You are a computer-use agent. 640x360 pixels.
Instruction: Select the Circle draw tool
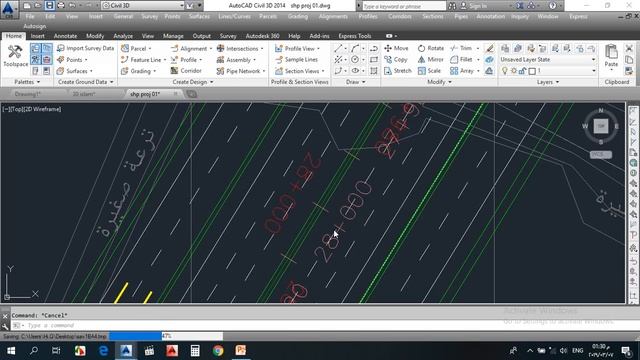355,60
